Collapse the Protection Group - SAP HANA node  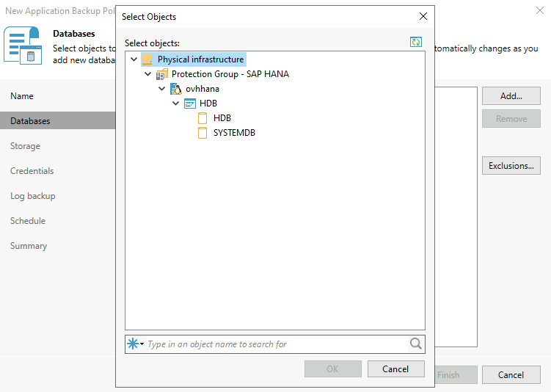click(148, 74)
